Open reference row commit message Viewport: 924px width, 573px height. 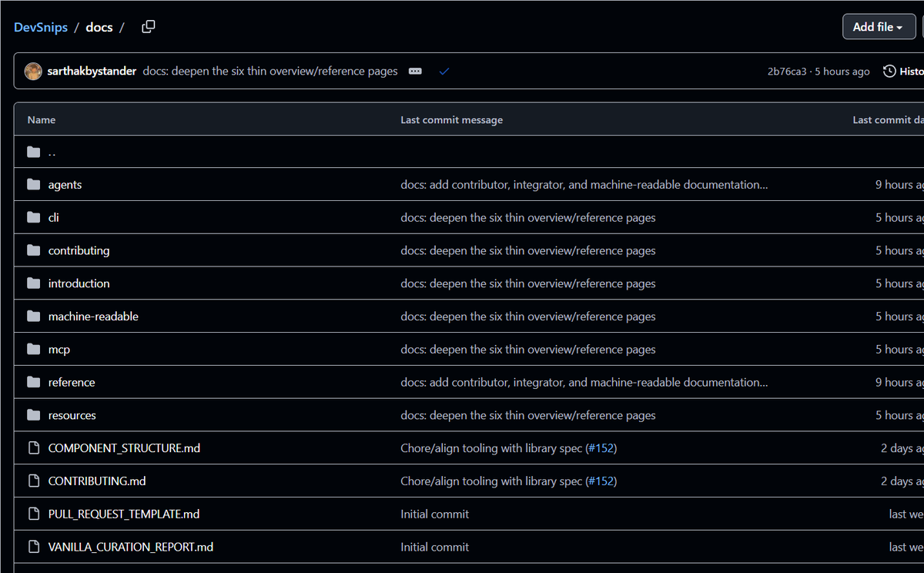584,382
